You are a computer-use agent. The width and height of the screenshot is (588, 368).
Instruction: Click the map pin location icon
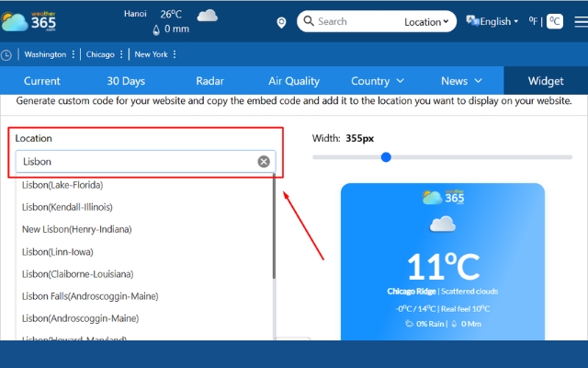tap(281, 22)
